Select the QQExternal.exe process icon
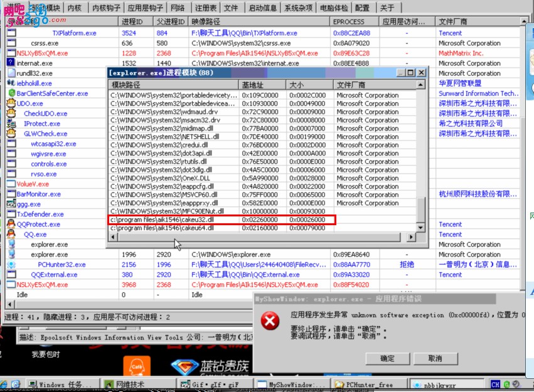This screenshot has height=392, width=534. click(11, 274)
